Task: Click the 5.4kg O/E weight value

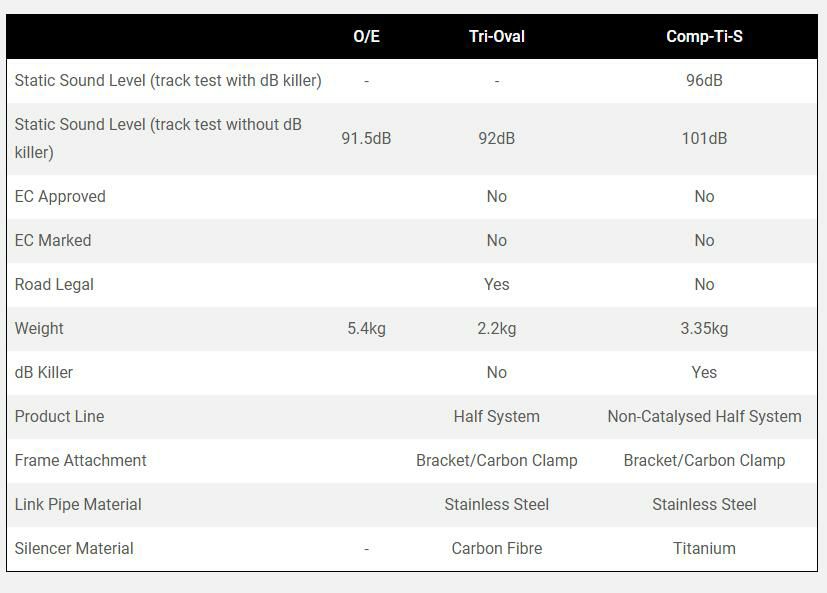Action: tap(366, 329)
